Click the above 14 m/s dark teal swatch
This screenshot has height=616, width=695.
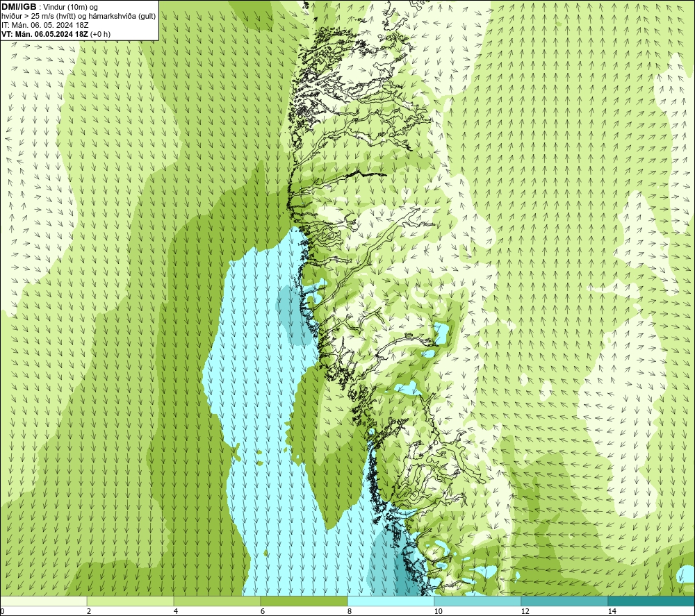click(x=652, y=601)
